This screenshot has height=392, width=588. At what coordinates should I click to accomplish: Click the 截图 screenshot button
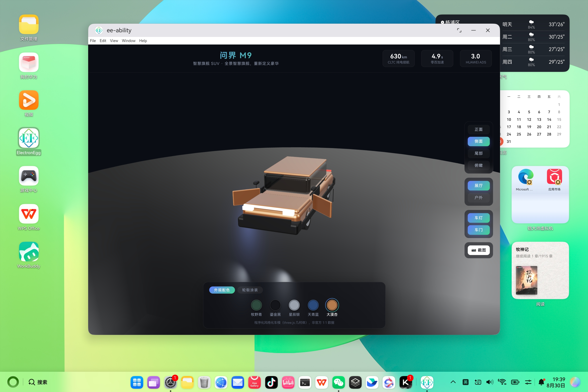click(x=479, y=250)
